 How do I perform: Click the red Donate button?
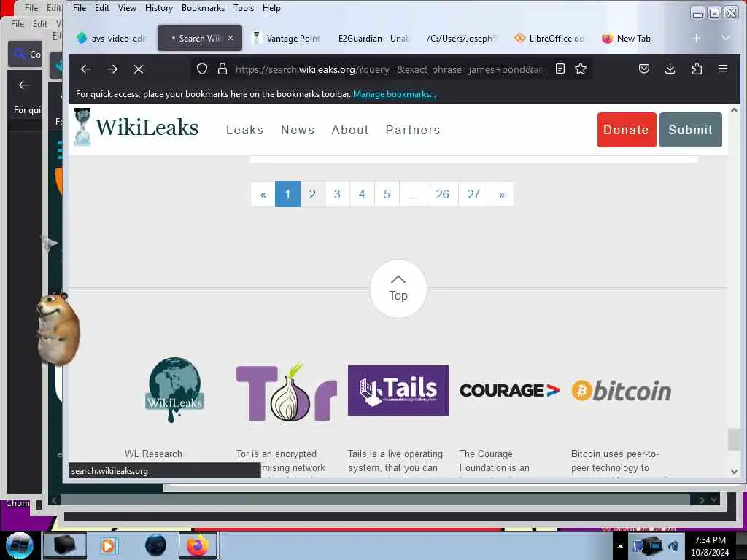pos(627,130)
